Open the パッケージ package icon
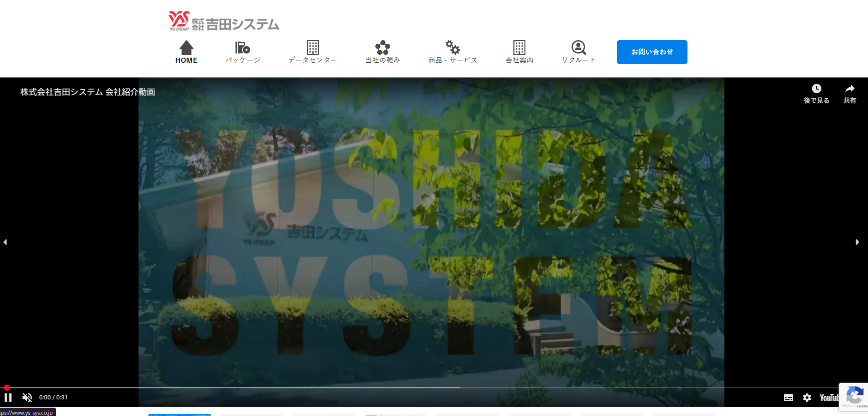This screenshot has width=868, height=416. (x=243, y=48)
